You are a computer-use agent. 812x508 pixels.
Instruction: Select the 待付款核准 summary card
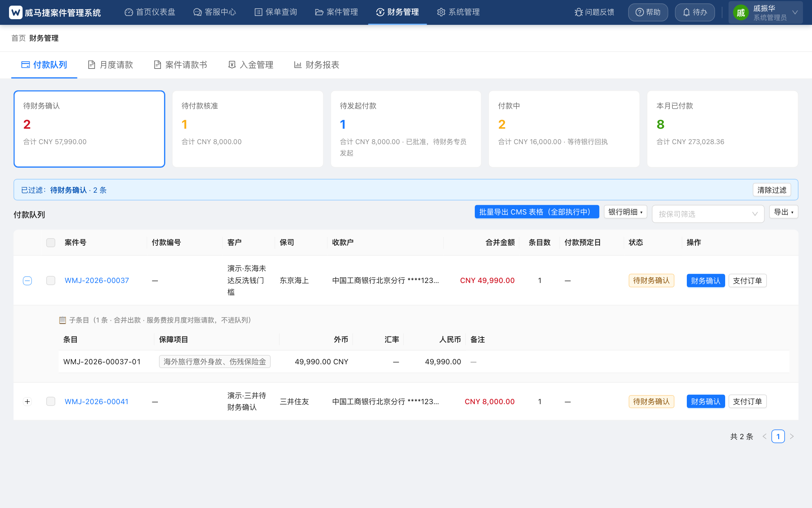248,129
